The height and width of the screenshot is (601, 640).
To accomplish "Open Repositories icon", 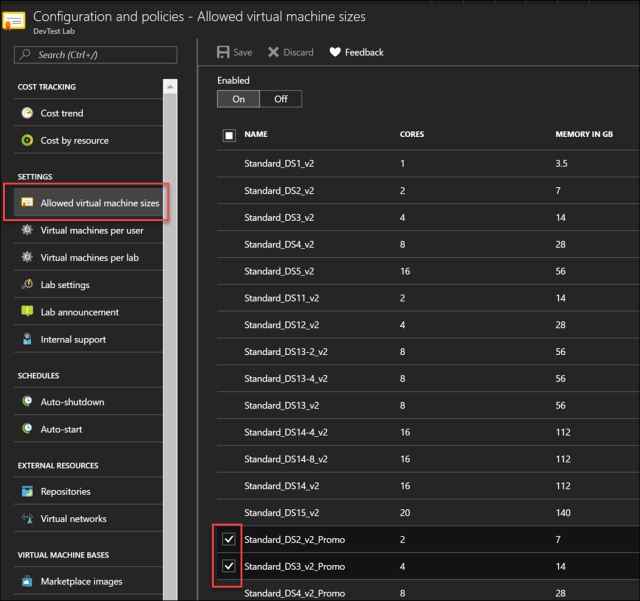I will coord(27,491).
